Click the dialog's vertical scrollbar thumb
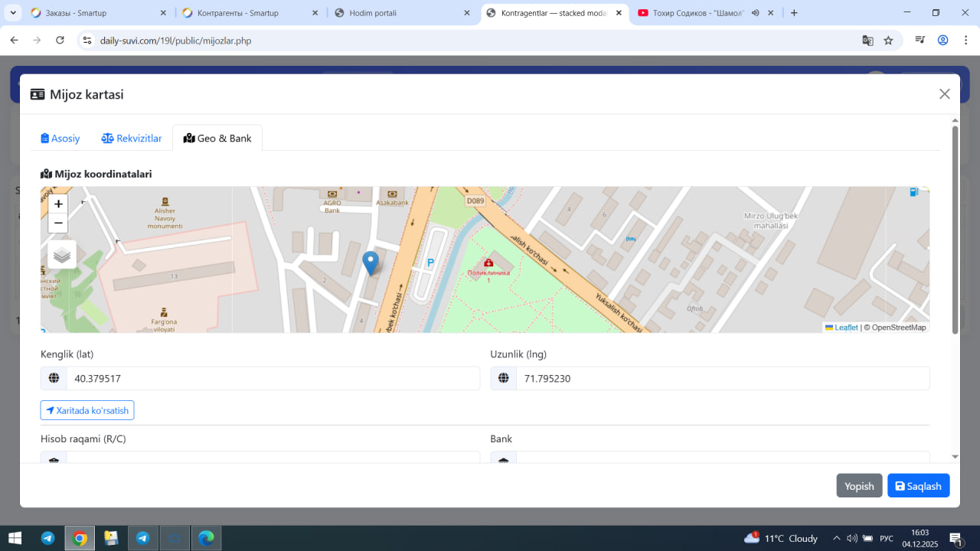Viewport: 980px width, 551px height. click(955, 230)
